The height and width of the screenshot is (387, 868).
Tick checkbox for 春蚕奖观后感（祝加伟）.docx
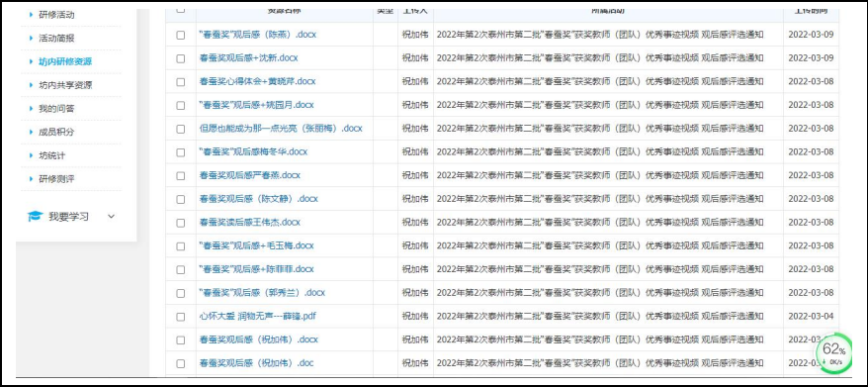pos(181,339)
